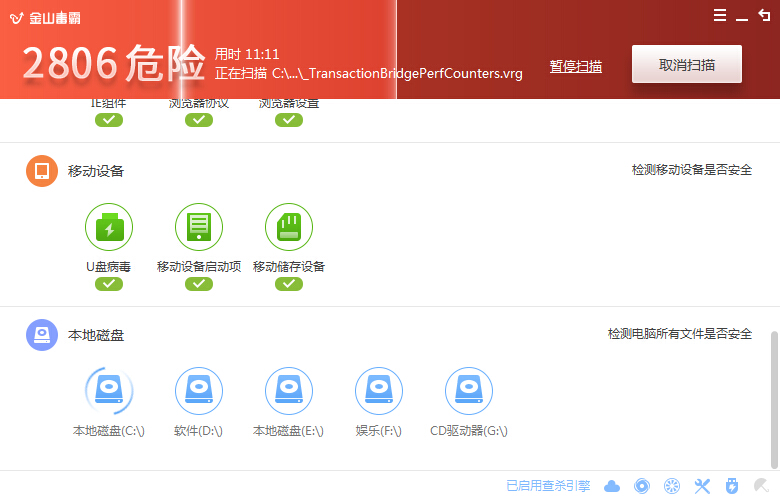Click the 正在扫描 file path text
This screenshot has width=780, height=500.
point(369,74)
